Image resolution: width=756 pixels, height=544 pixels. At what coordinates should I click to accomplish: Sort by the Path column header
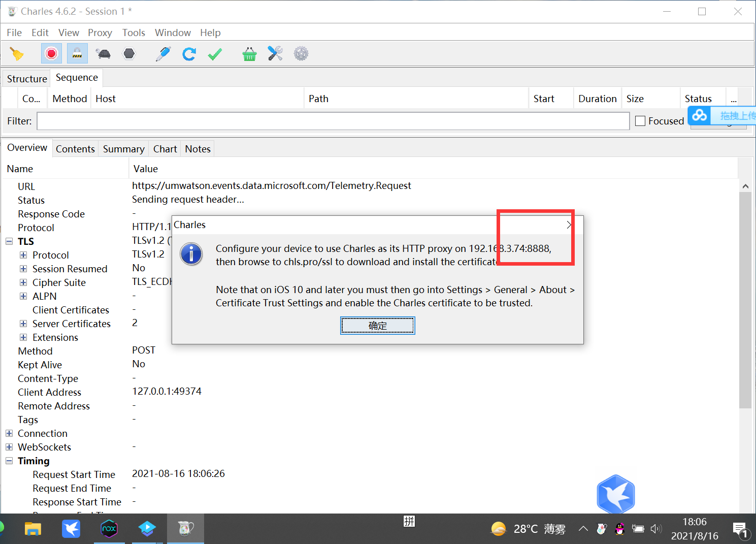pyautogui.click(x=416, y=99)
